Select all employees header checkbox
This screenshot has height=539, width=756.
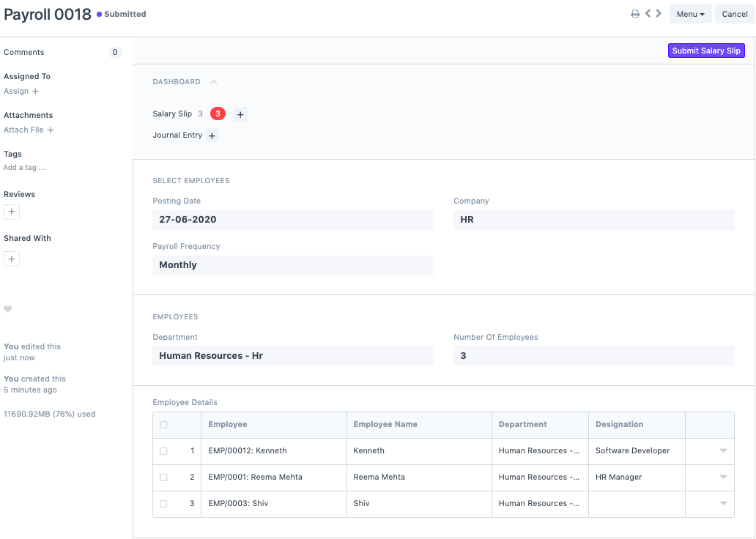pos(163,425)
